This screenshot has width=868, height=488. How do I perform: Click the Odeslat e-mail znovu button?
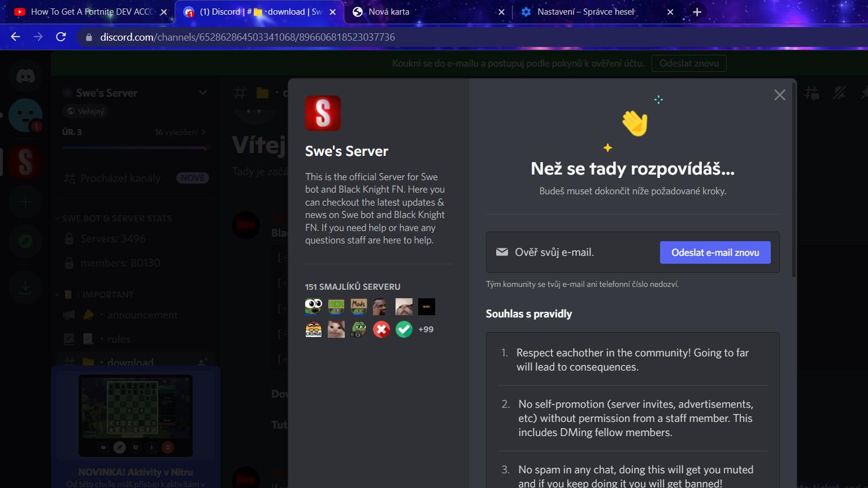(x=715, y=252)
